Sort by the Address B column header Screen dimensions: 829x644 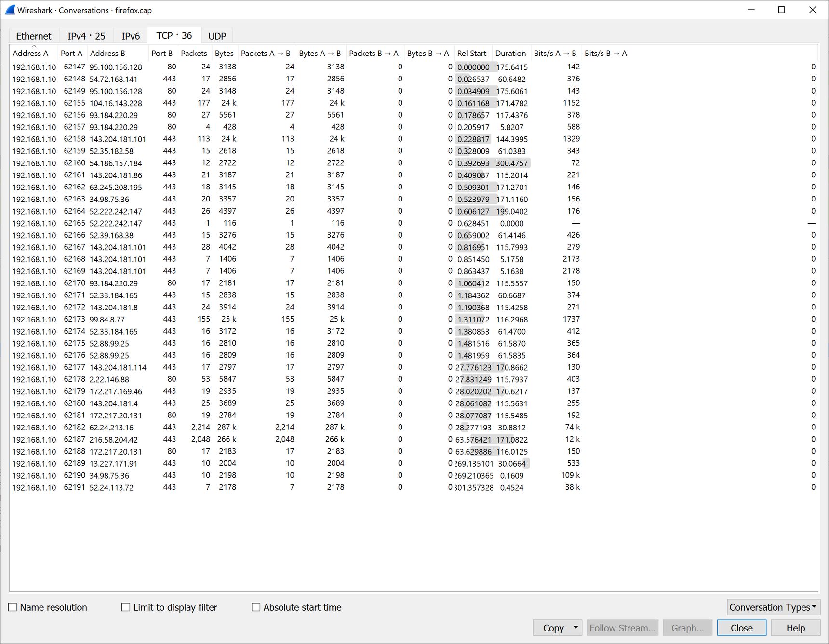tap(118, 54)
